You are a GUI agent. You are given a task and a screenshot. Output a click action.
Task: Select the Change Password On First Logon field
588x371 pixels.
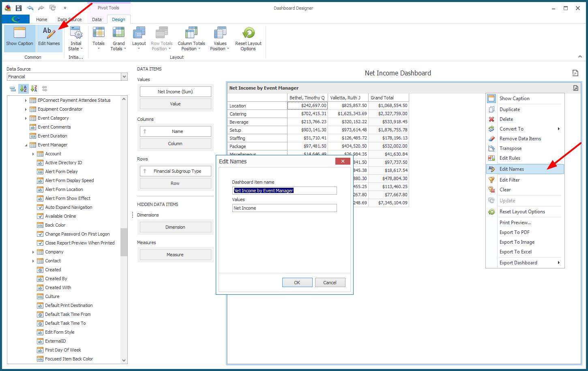(77, 234)
